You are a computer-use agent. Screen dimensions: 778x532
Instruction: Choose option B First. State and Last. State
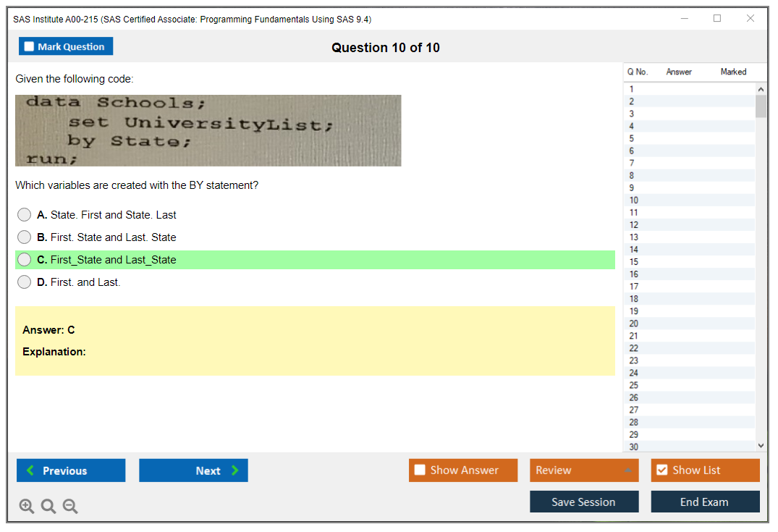(x=25, y=237)
